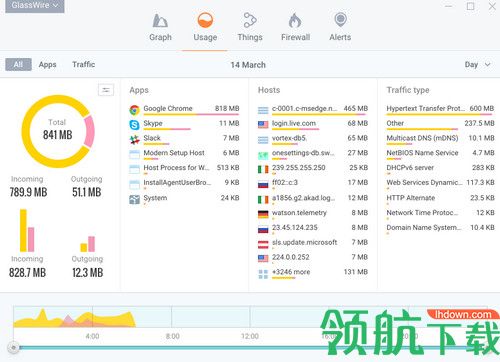The height and width of the screenshot is (362, 500).
Task: Click the System app icon
Action: (x=134, y=199)
